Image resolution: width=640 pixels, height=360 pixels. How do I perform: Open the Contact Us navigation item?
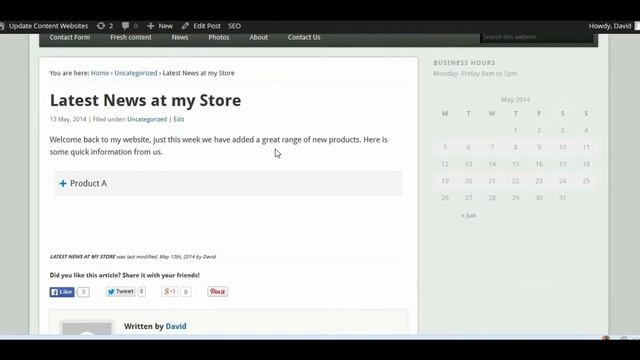coord(304,37)
